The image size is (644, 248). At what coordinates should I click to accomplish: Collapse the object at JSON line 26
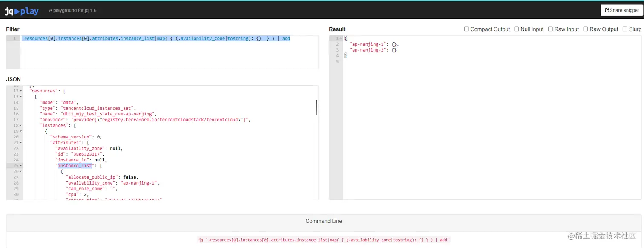click(x=21, y=171)
